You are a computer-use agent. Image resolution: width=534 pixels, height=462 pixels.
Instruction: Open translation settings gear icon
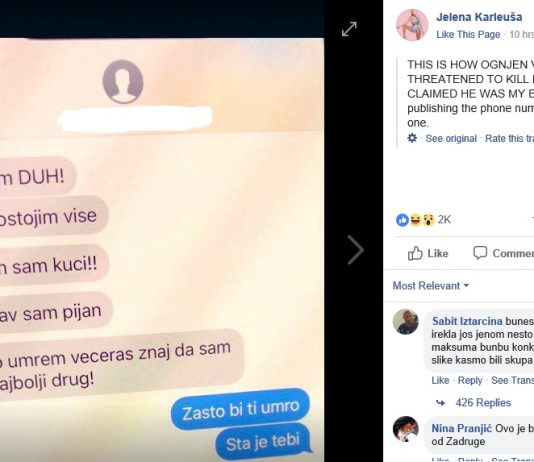412,138
